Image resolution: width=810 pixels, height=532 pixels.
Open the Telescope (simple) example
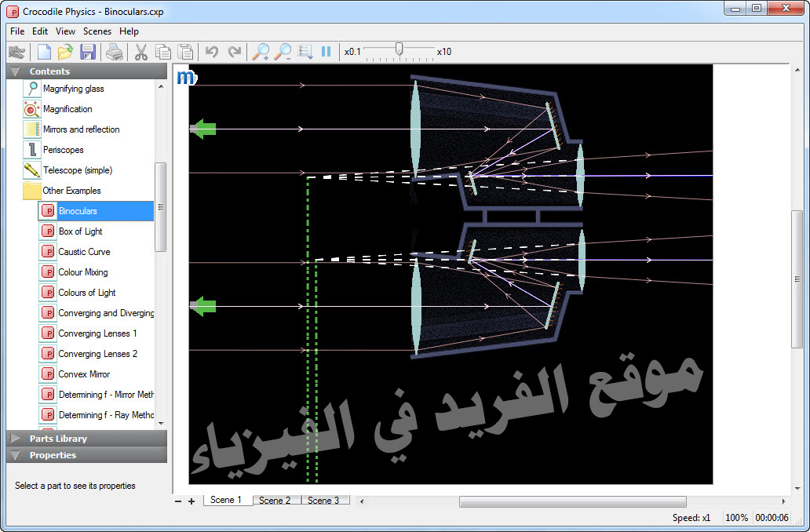pos(78,170)
